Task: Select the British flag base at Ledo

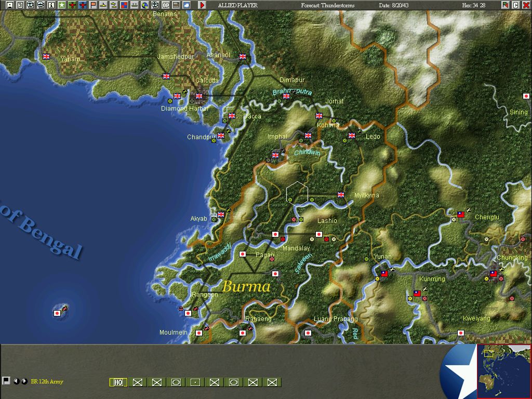Action: click(352, 136)
